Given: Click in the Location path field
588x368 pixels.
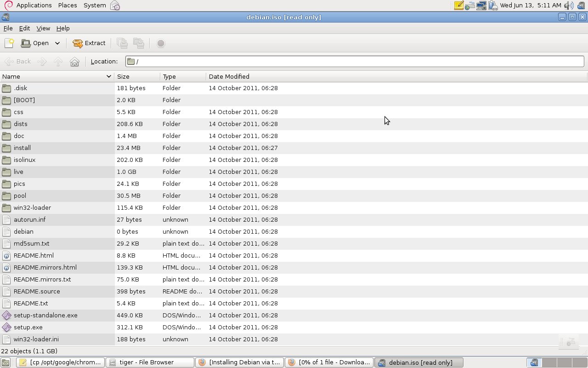Looking at the screenshot, I should tap(355, 62).
